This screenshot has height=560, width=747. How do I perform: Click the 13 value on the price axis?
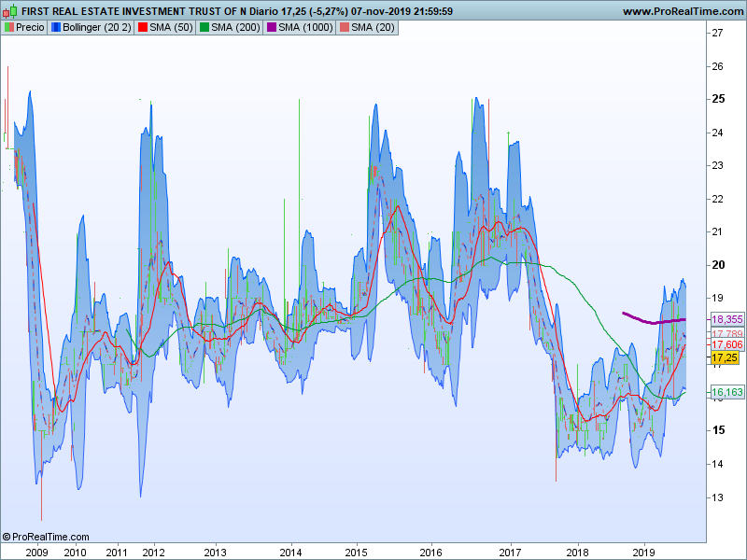(x=717, y=497)
